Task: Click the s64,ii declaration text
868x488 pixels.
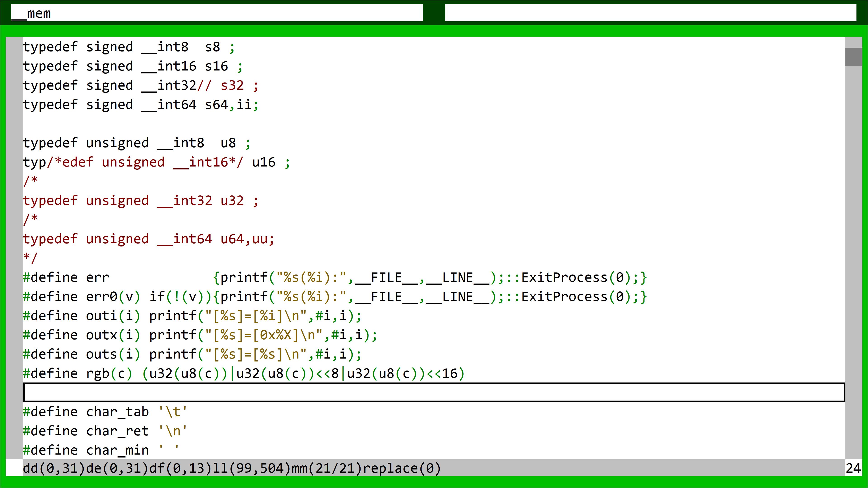Action: 228,105
